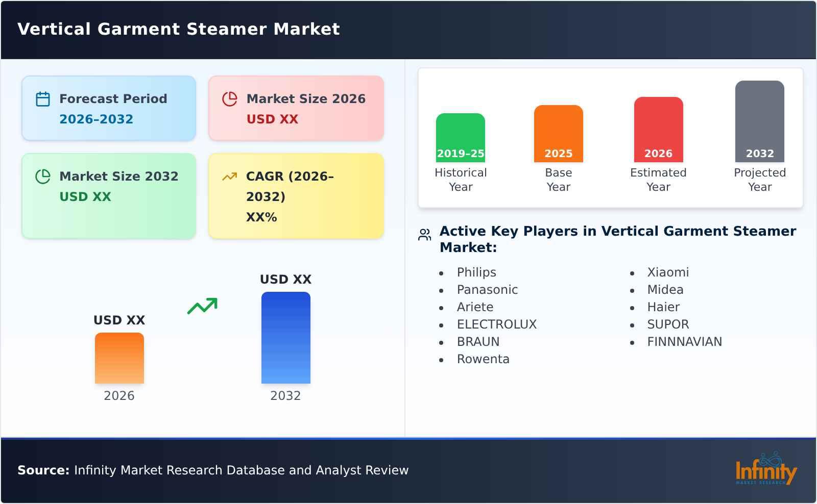Click the green upward growth arrow between bars
817x504 pixels.
pos(202,306)
